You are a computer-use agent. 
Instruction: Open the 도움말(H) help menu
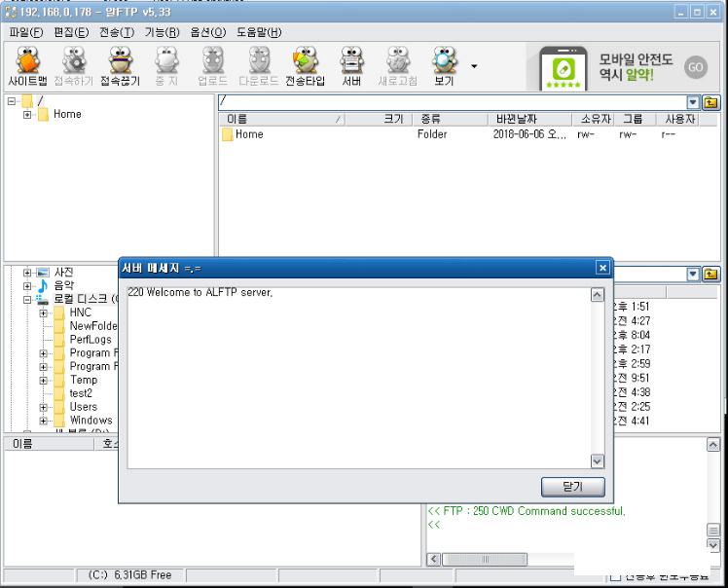tap(259, 32)
